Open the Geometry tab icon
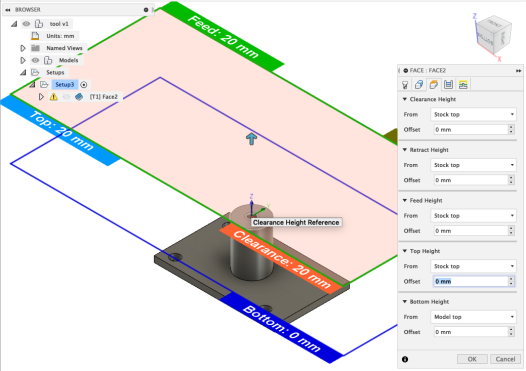 [419, 85]
